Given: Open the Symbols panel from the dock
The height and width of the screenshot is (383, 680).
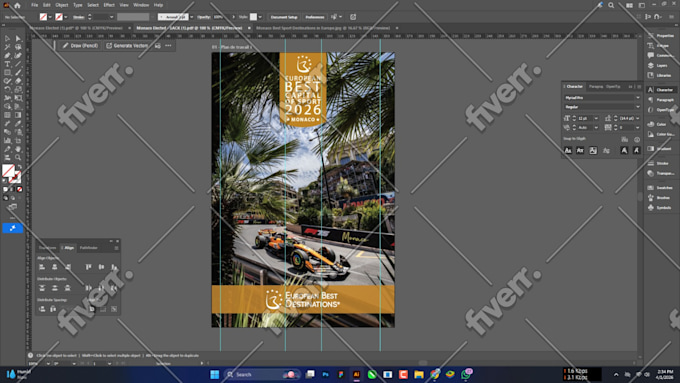Looking at the screenshot, I should pyautogui.click(x=659, y=208).
